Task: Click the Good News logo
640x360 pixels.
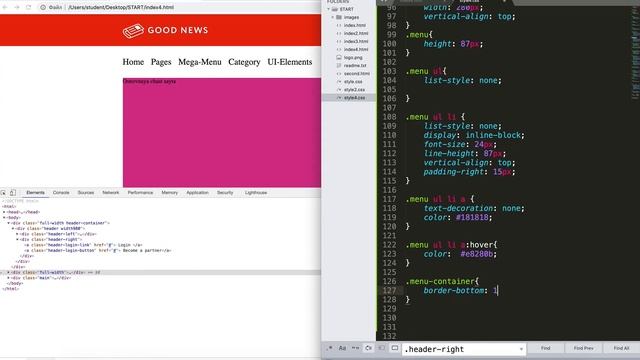Action: pyautogui.click(x=165, y=31)
